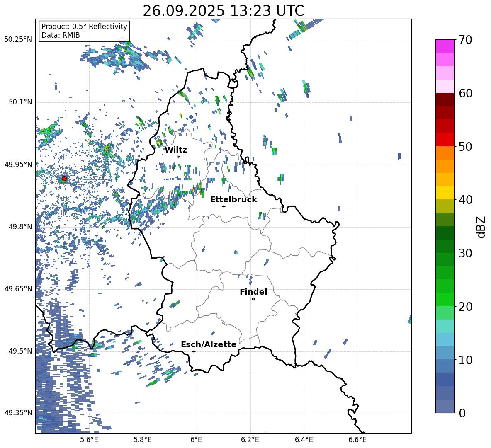The image size is (491, 448).
Task: Click the Findel station cross marker
Action: [253, 299]
